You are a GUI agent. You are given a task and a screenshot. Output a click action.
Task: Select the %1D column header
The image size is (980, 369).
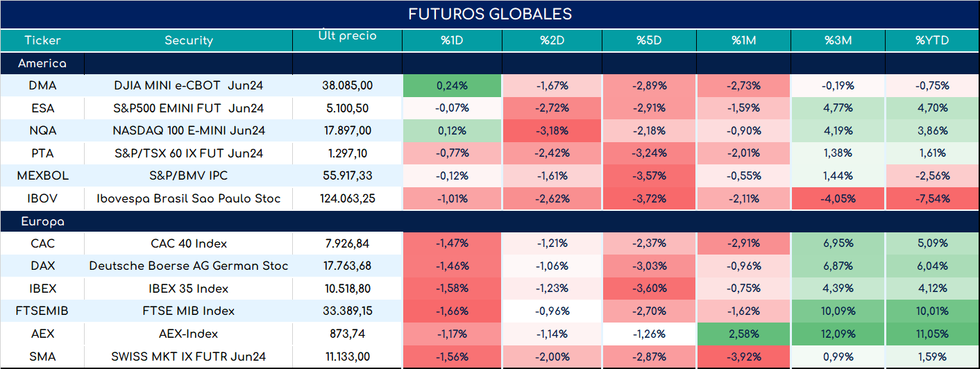(x=452, y=40)
